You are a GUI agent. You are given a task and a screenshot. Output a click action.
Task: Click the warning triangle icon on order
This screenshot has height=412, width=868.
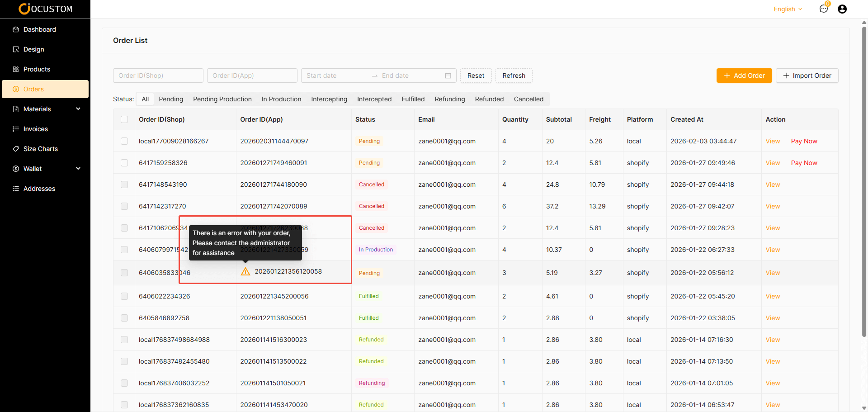pos(245,271)
